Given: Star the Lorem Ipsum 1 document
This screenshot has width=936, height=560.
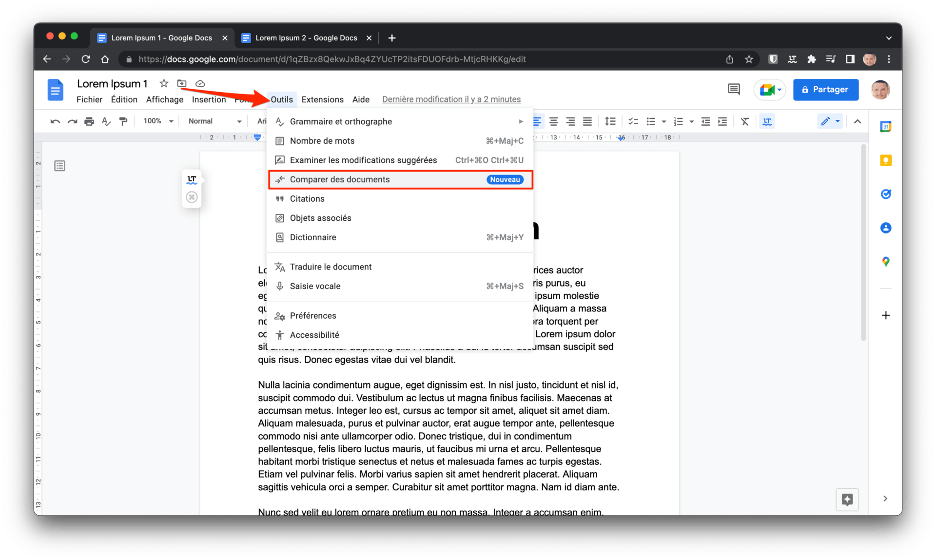Looking at the screenshot, I should click(164, 83).
